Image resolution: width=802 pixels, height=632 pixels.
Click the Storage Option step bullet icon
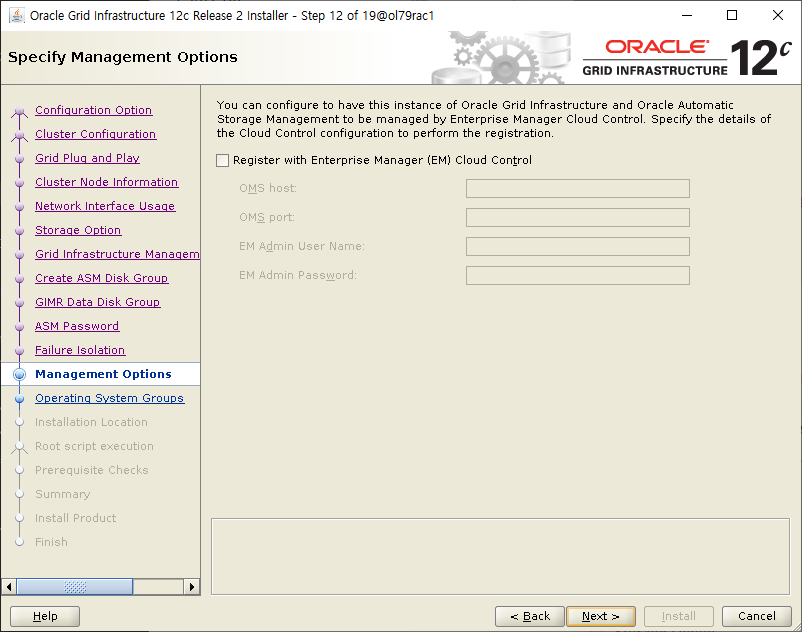tap(19, 230)
